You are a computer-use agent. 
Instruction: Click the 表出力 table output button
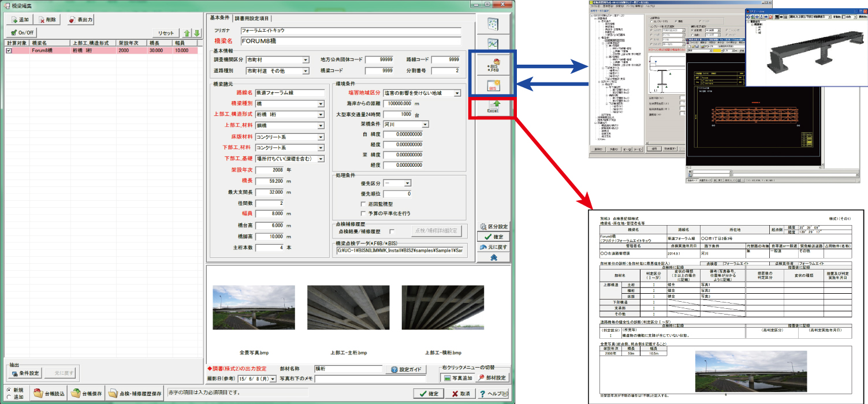pyautogui.click(x=80, y=20)
